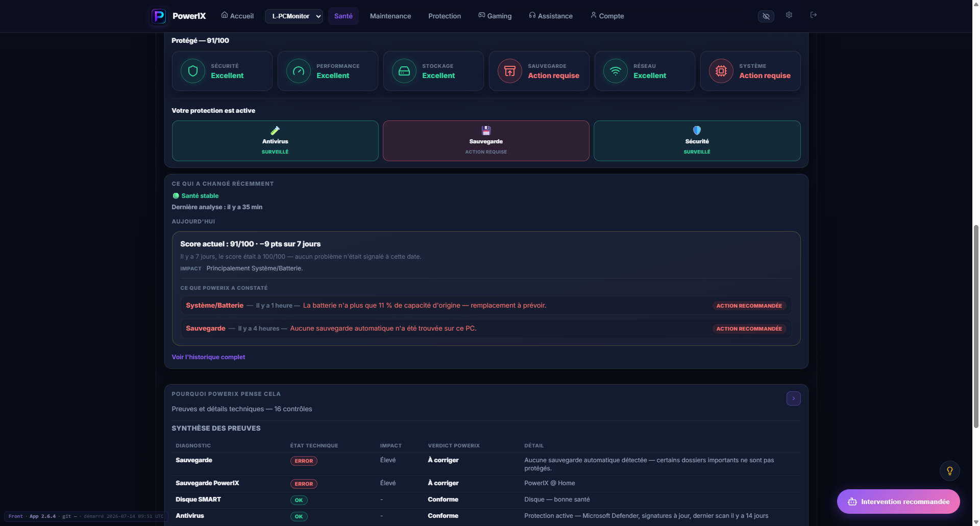
Task: Click OK badge in Disque SMART row
Action: click(x=299, y=500)
